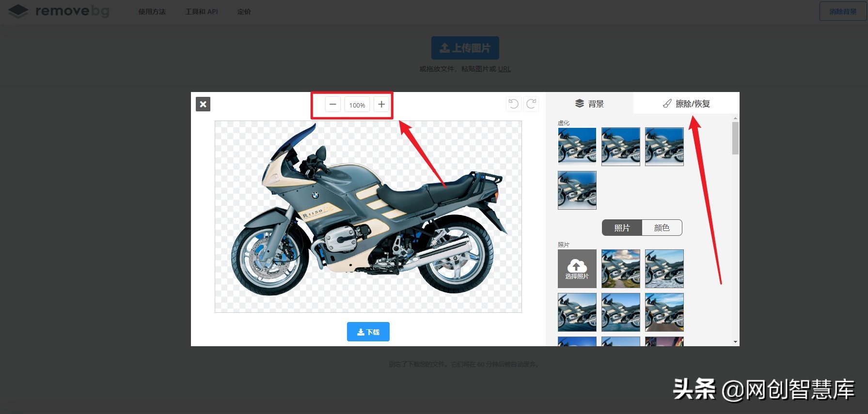
Task: Select the first blur preset under 虚化
Action: click(577, 147)
